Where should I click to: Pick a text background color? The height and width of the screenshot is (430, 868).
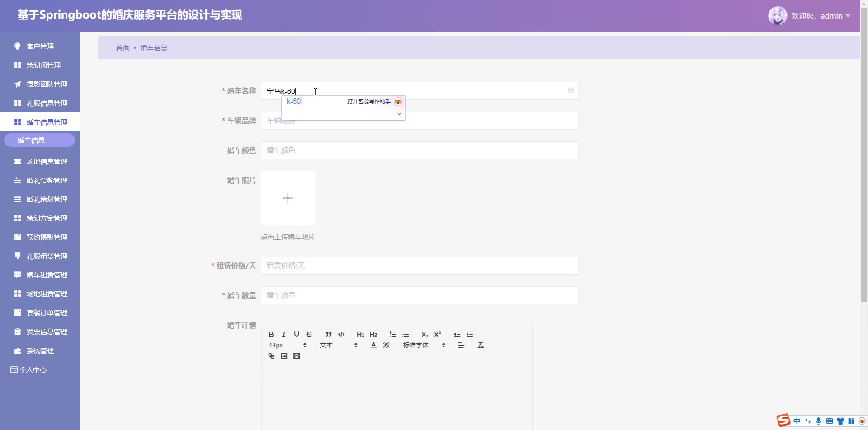pyautogui.click(x=386, y=345)
